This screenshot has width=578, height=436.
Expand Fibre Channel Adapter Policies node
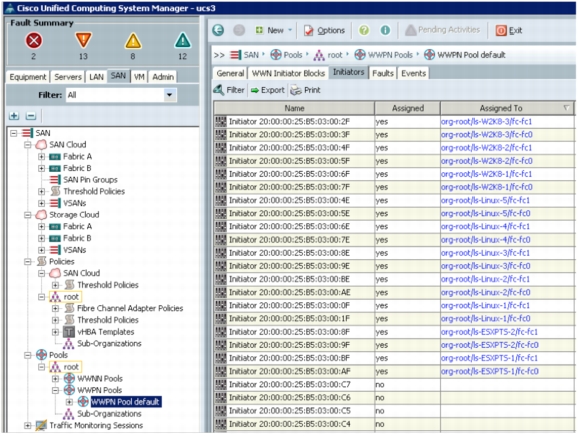(55, 308)
